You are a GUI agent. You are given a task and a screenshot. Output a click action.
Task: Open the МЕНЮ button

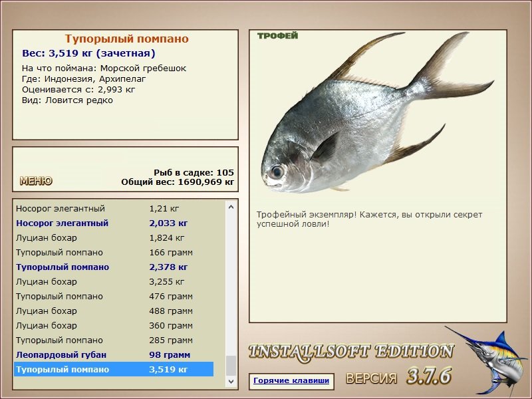(x=36, y=181)
